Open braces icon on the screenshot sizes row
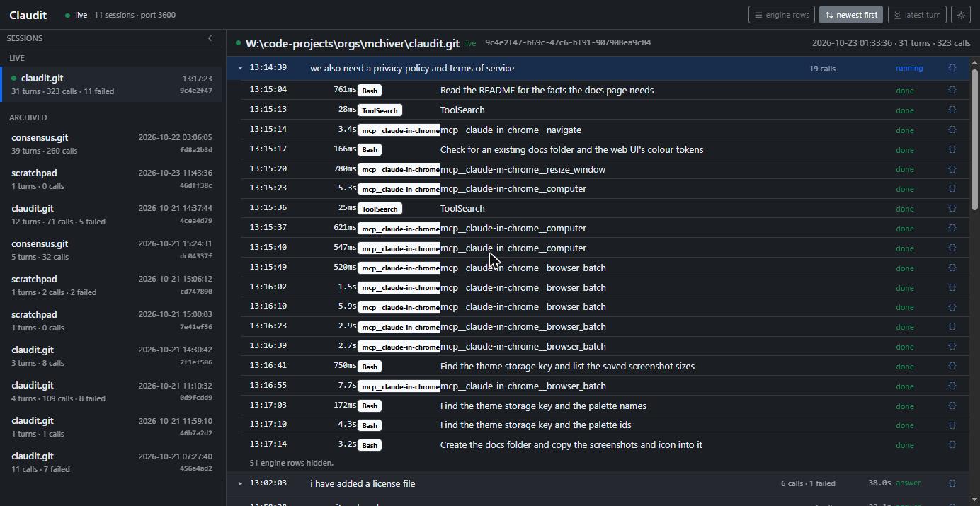 point(952,367)
